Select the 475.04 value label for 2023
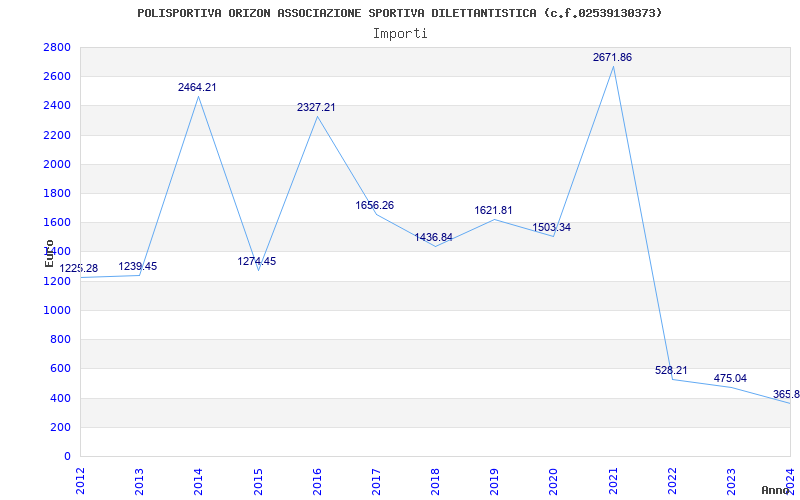 point(731,378)
